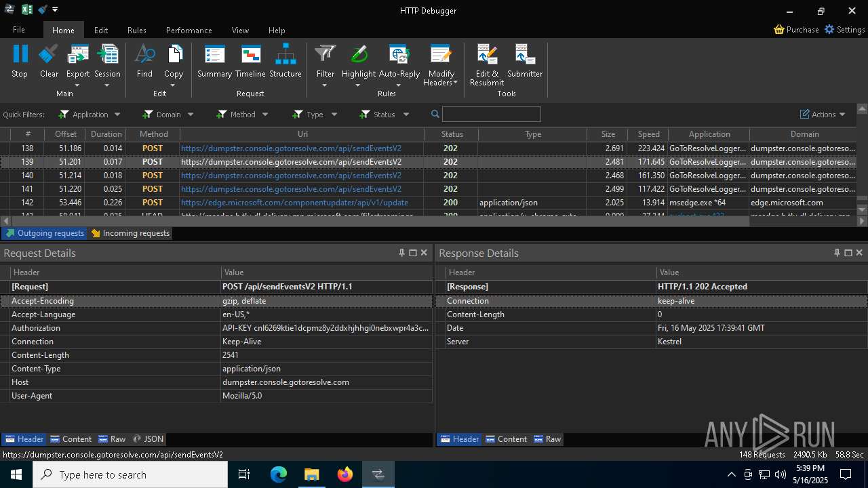Click the Highlight rules icon

tap(359, 54)
